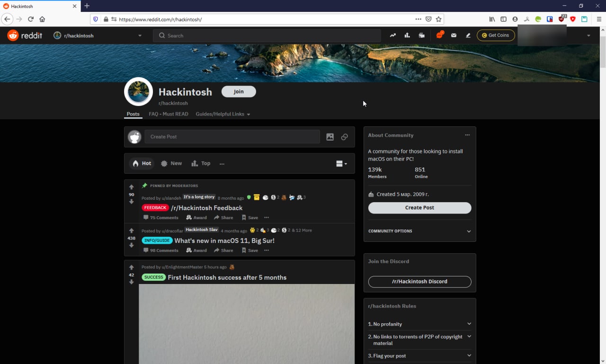Open more options for Feedback post
This screenshot has width=606, height=364.
[x=267, y=218]
